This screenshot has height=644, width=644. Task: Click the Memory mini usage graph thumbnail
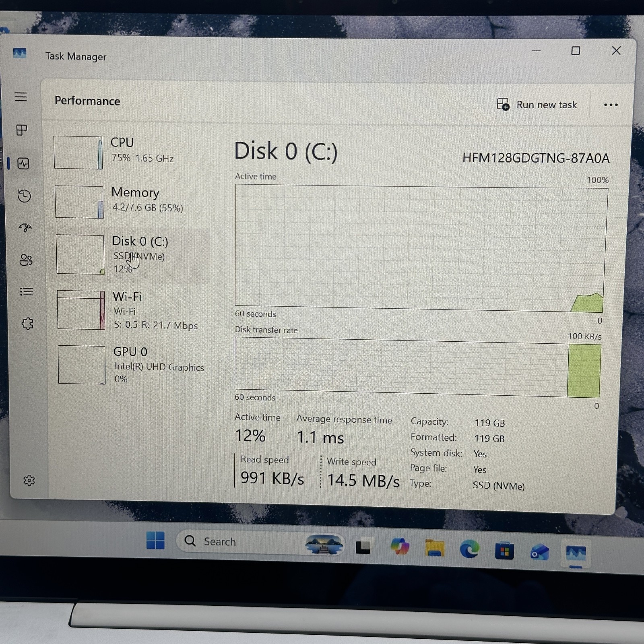click(x=79, y=202)
